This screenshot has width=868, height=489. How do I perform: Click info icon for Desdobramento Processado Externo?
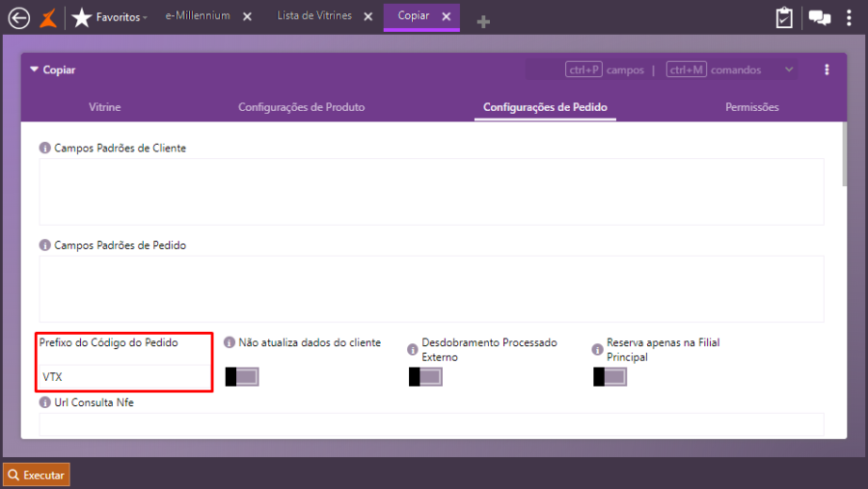413,349
